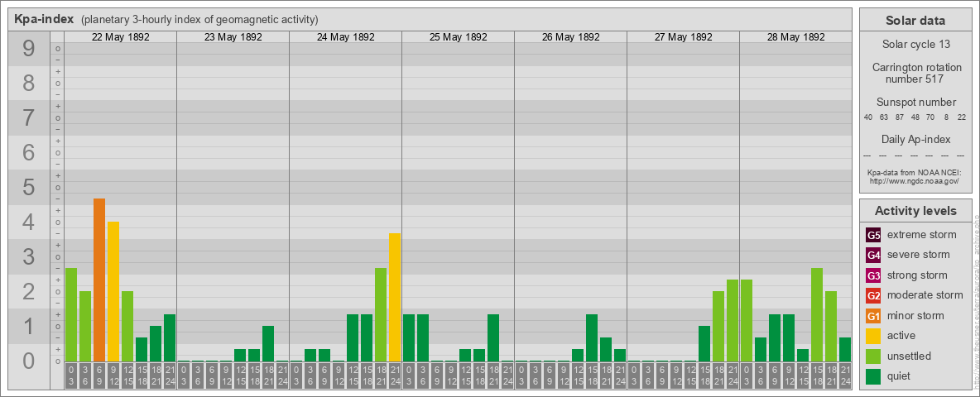Click the G3 strong storm legend icon
The height and width of the screenshot is (397, 980).
873,275
